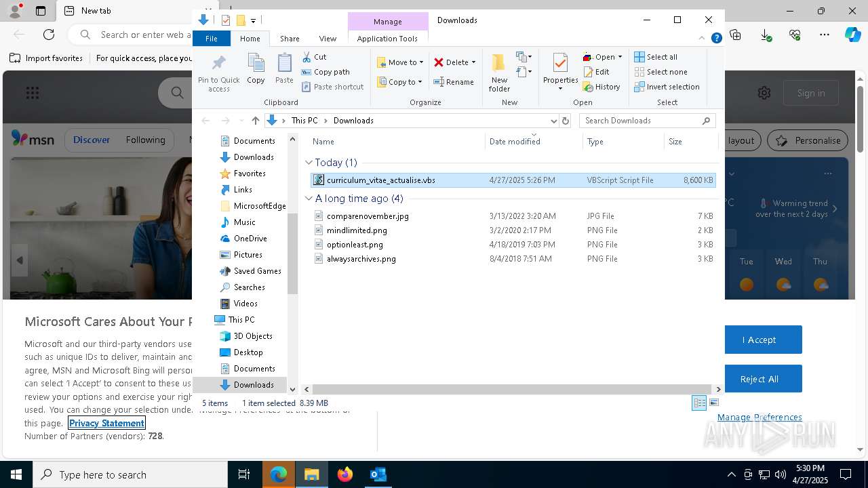Click the Copy ribbon icon
The width and height of the screenshot is (868, 488).
coord(256,69)
